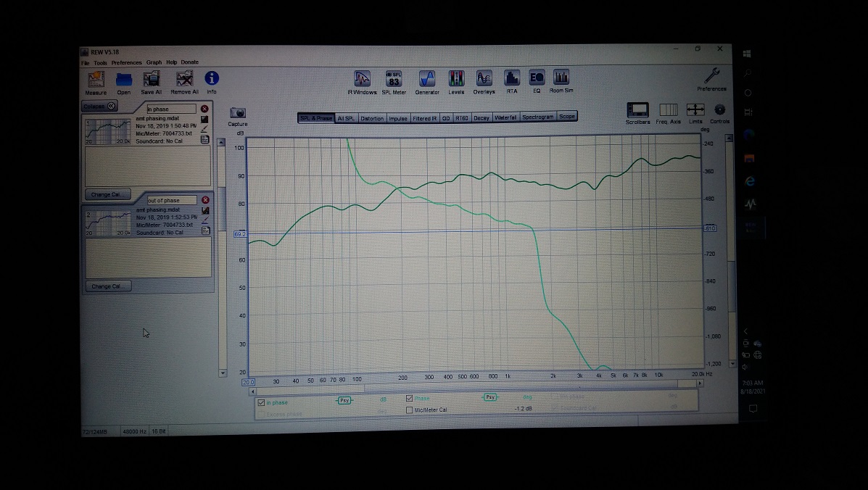Open notes icon for 'in phase' measurement
868x490 pixels.
pyautogui.click(x=204, y=139)
